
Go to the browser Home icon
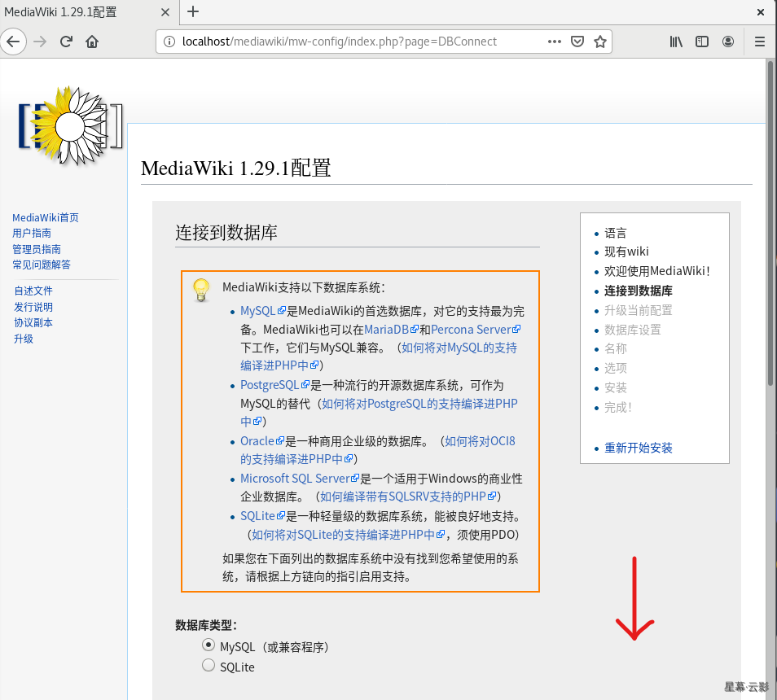92,42
